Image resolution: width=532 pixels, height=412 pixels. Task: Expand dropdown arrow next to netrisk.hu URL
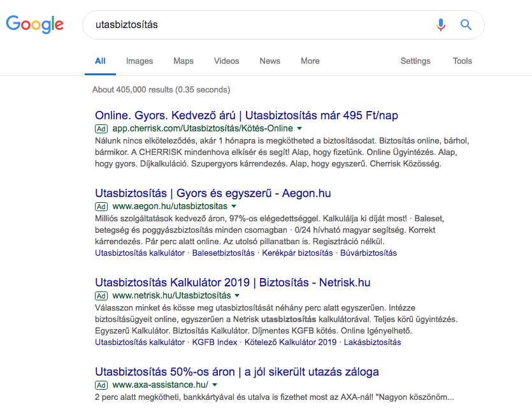[x=237, y=295]
